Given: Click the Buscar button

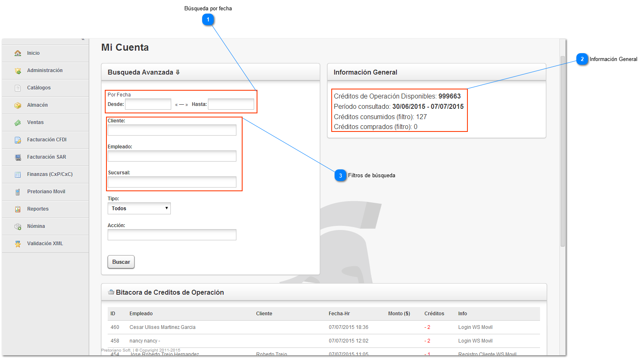Looking at the screenshot, I should pyautogui.click(x=121, y=262).
